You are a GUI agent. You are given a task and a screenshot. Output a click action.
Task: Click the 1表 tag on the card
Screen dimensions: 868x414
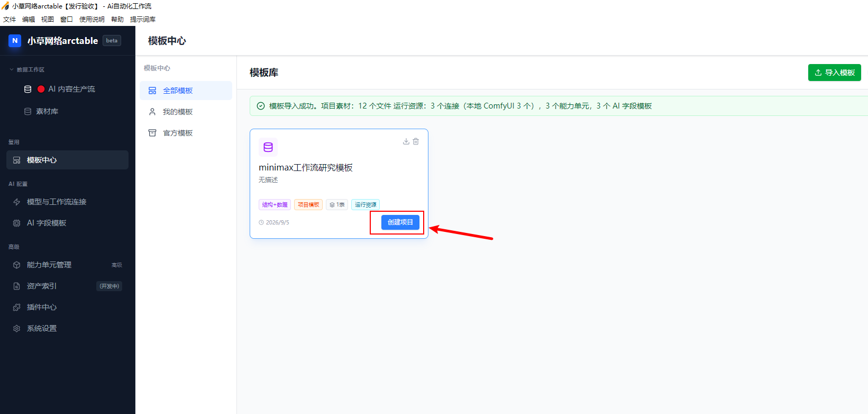click(x=337, y=205)
